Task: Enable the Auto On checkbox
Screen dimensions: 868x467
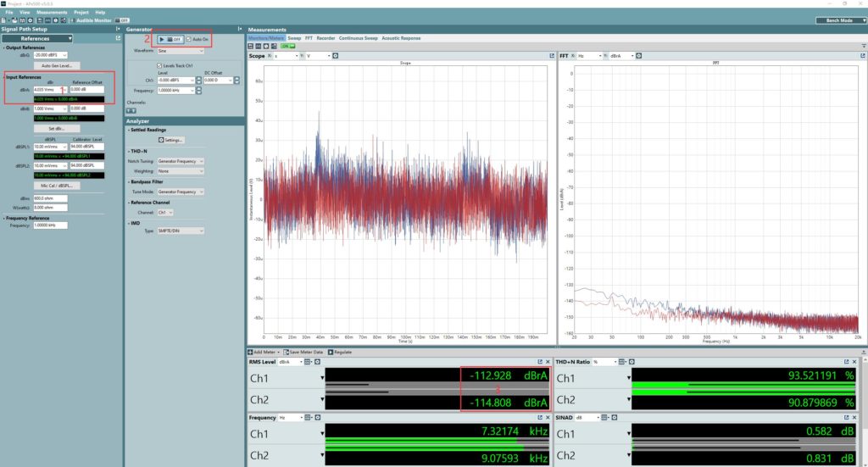Action: click(x=189, y=39)
